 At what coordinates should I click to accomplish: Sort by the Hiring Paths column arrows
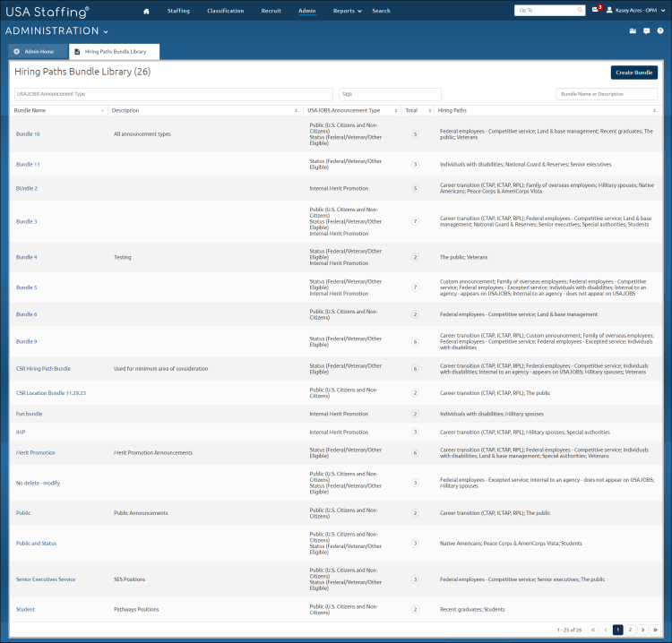(654, 110)
